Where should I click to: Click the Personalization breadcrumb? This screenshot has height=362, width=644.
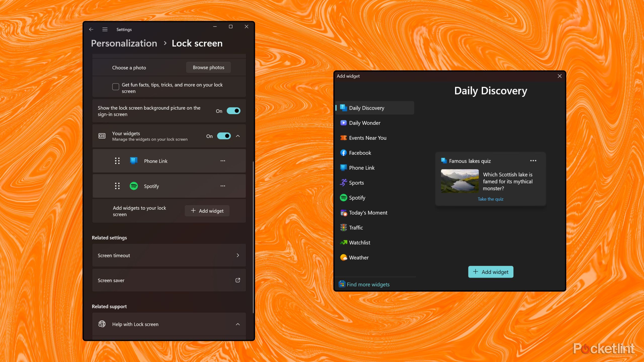[124, 43]
